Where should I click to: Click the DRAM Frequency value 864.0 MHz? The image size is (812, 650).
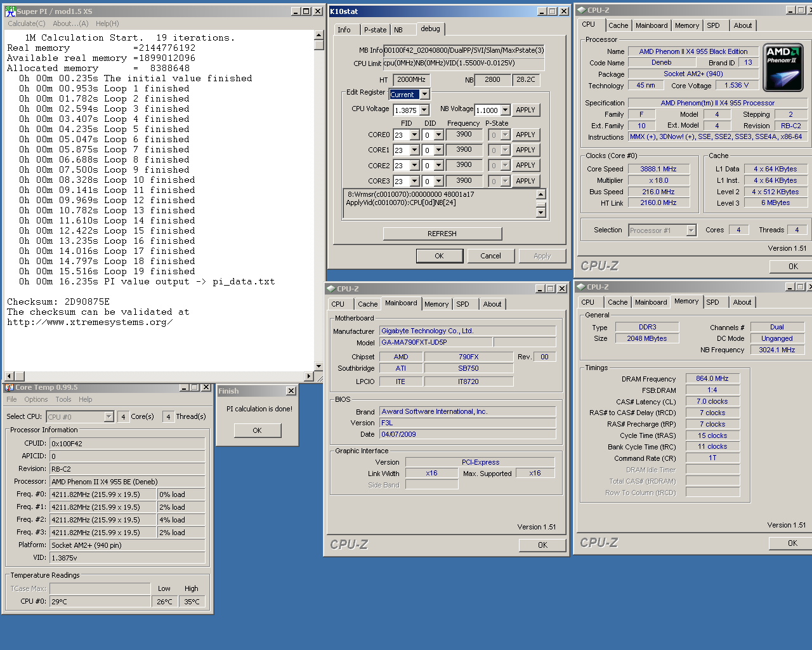click(712, 378)
